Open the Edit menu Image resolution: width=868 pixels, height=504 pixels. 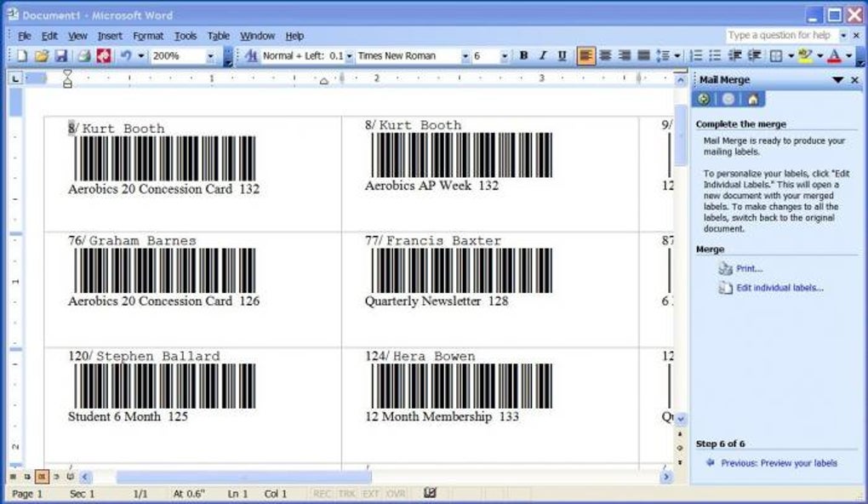click(x=49, y=36)
